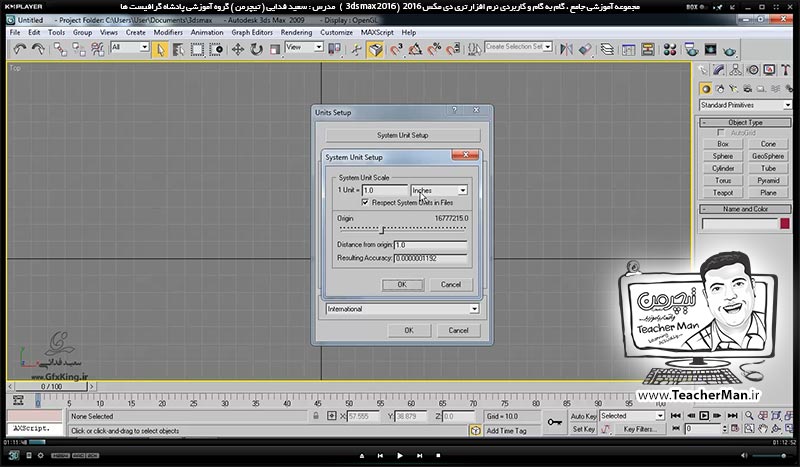Collapse the Name and Color rollout
This screenshot has width=800, height=467.
[745, 209]
